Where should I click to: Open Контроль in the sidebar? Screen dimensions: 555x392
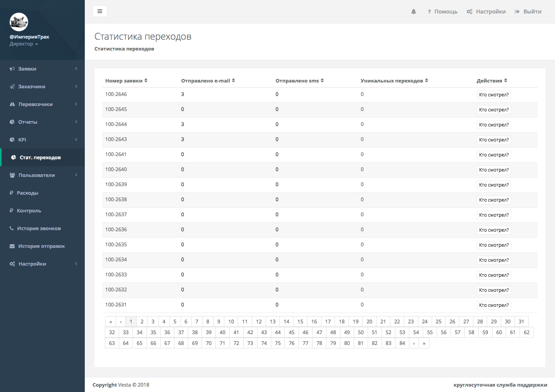tap(29, 211)
